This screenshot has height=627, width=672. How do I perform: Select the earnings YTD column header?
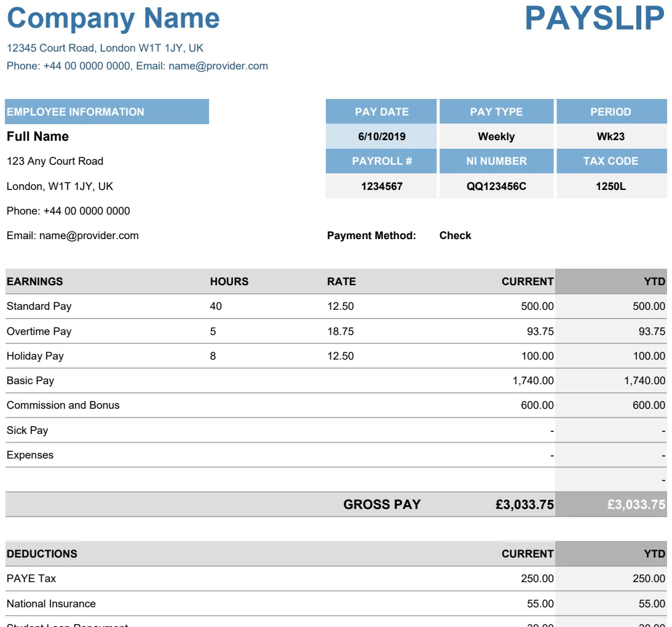[x=654, y=282]
